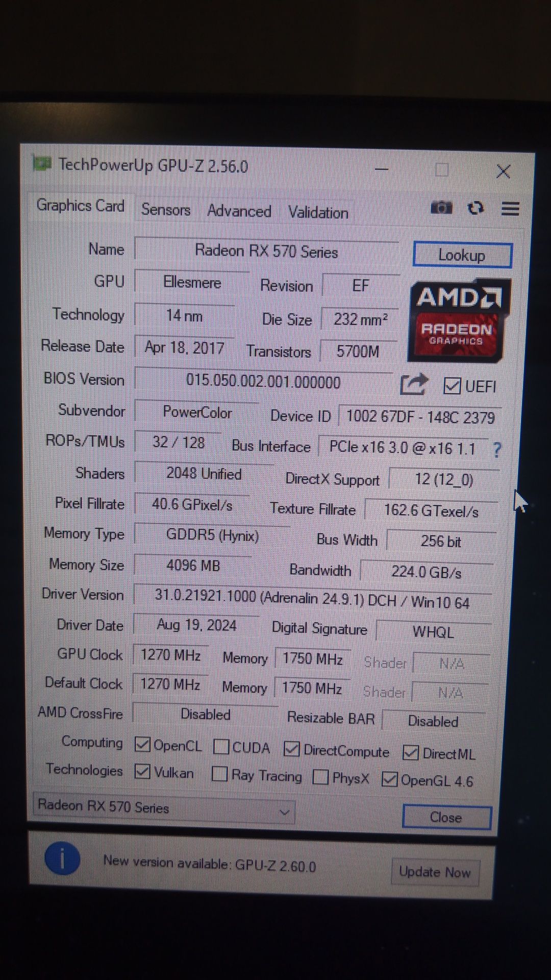551x980 pixels.
Task: Click the refresh icon in GPU-Z
Action: tap(475, 208)
